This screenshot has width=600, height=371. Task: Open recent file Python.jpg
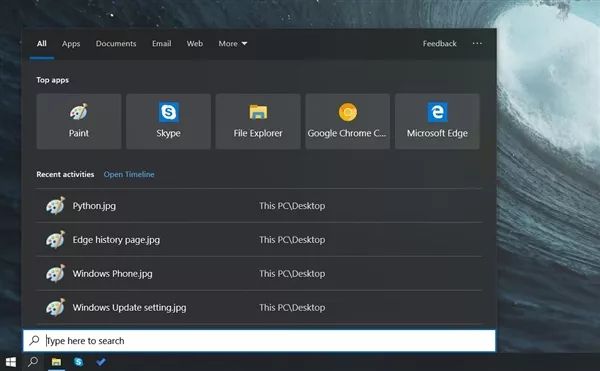click(259, 206)
